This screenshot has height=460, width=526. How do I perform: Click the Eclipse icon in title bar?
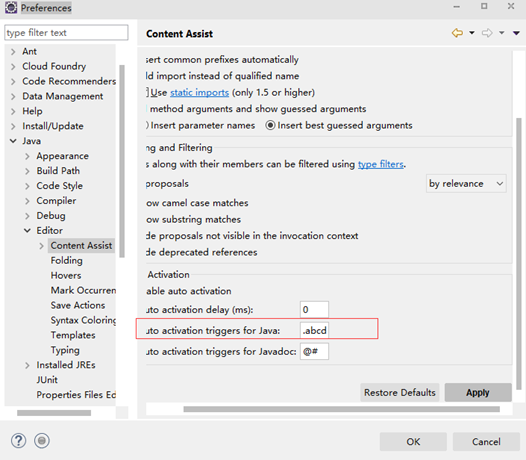click(x=11, y=8)
